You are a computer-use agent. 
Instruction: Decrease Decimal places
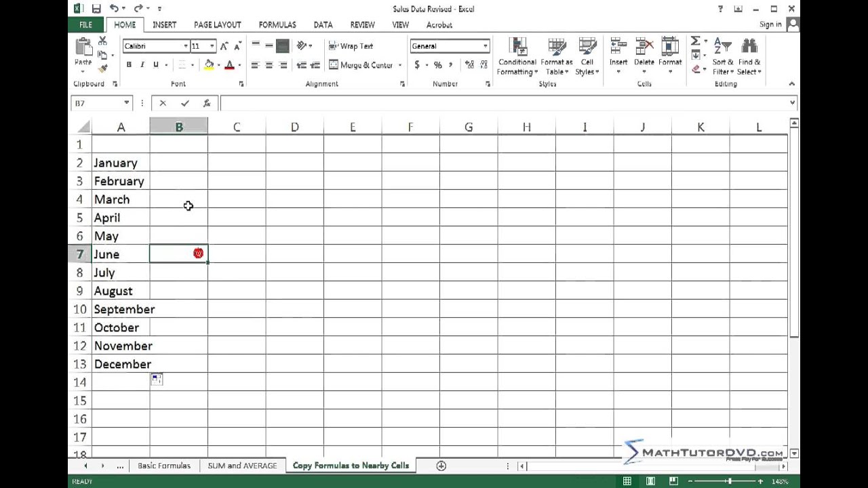[x=484, y=65]
